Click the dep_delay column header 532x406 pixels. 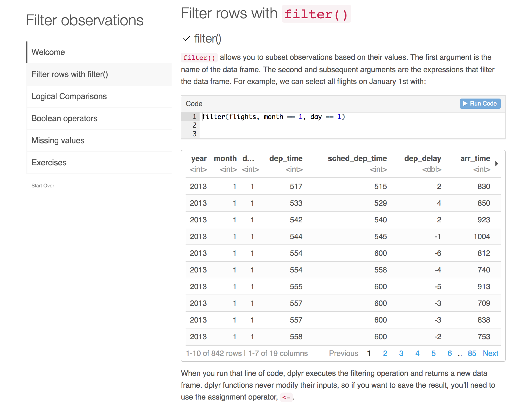coord(423,159)
